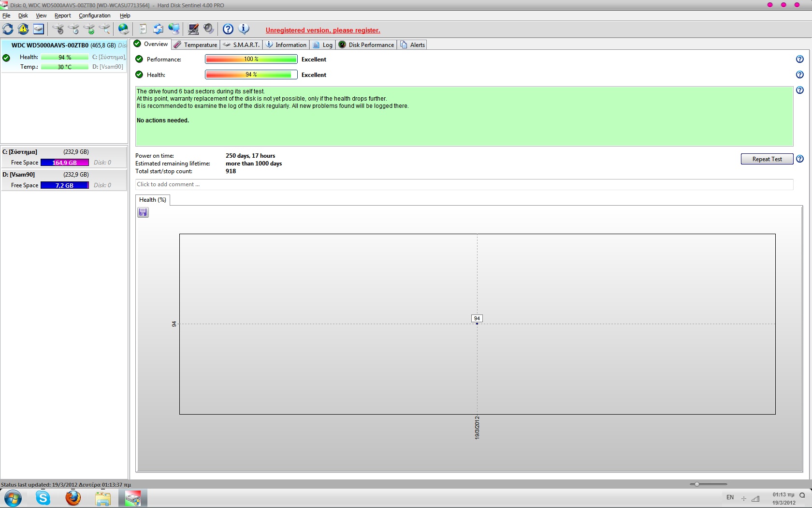This screenshot has width=812, height=508.
Task: Click the monitor with pen configuration icon
Action: (x=193, y=29)
